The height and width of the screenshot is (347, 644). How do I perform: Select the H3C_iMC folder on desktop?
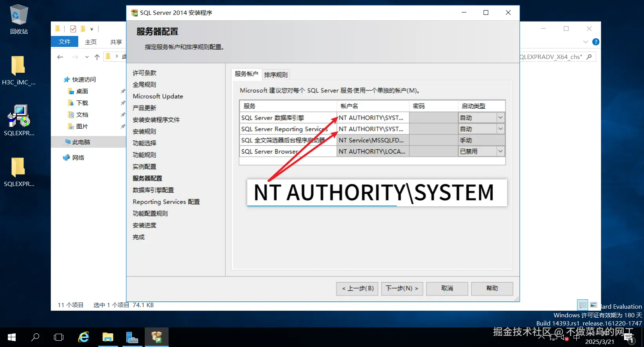point(18,70)
